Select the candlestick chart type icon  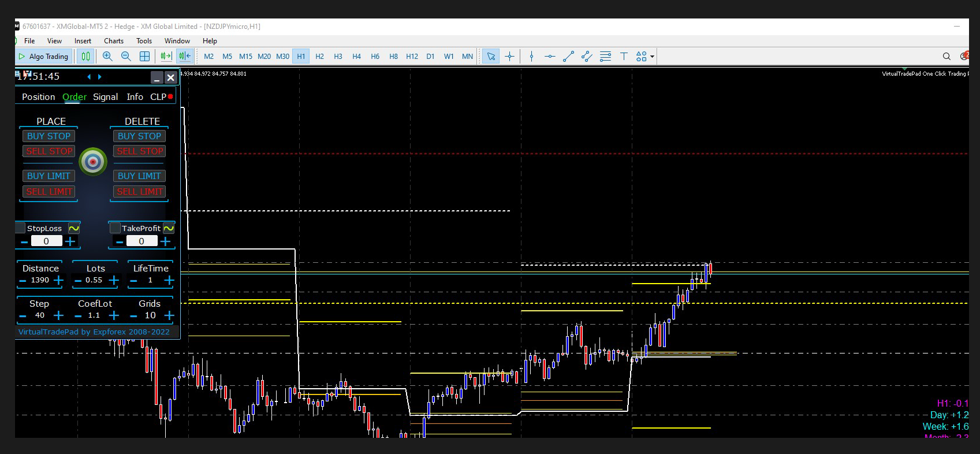[x=85, y=56]
